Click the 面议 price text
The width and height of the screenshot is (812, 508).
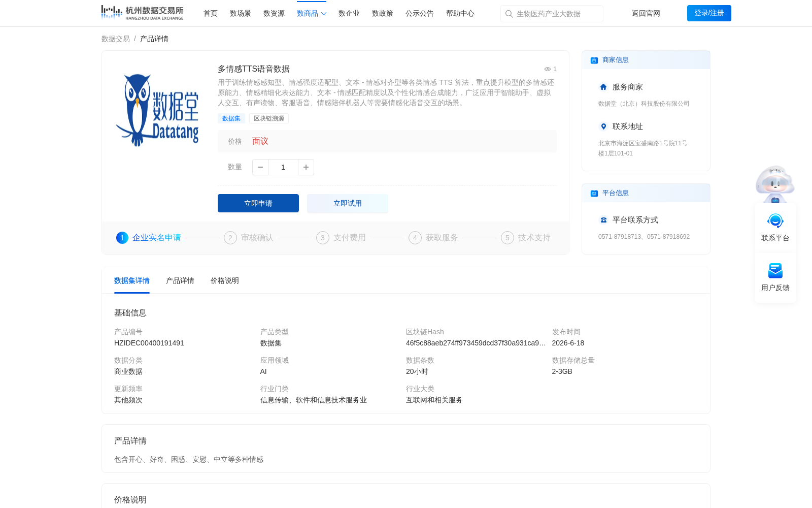point(260,141)
